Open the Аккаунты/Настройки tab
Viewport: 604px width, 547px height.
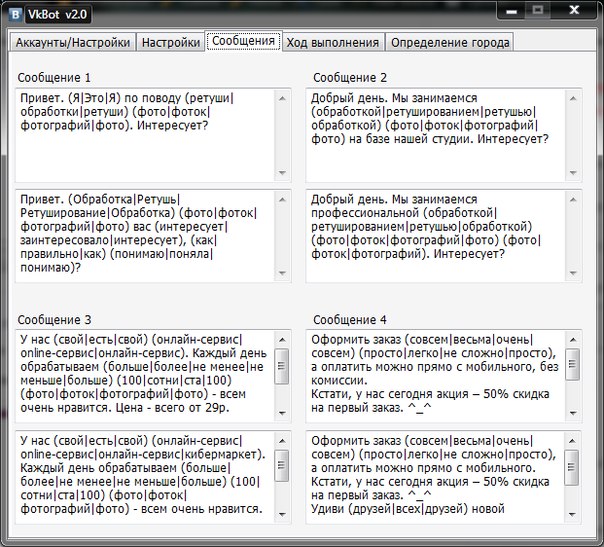tap(72, 43)
